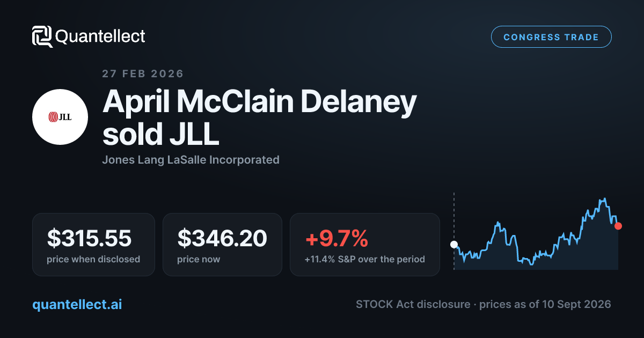Click the white start marker on chart

tap(454, 245)
